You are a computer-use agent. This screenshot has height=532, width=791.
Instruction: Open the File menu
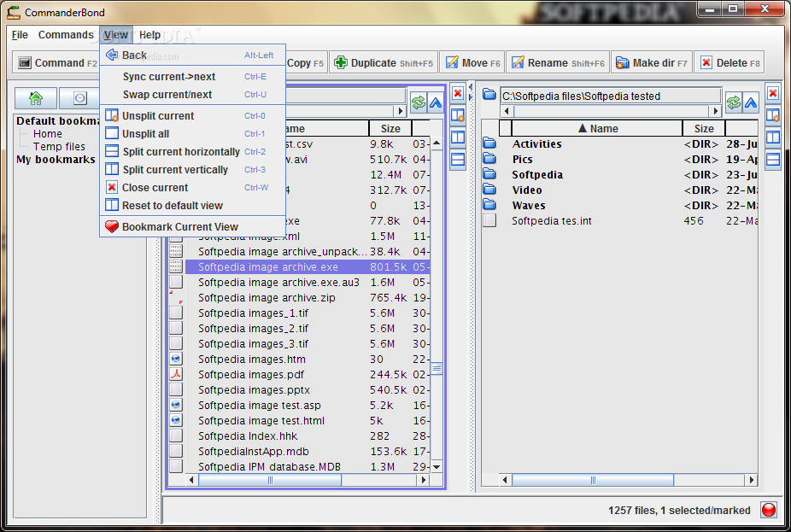(x=20, y=35)
